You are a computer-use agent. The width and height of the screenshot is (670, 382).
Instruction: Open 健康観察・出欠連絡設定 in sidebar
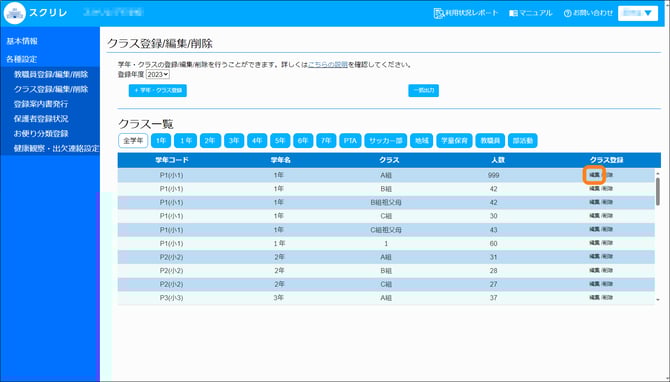(56, 148)
